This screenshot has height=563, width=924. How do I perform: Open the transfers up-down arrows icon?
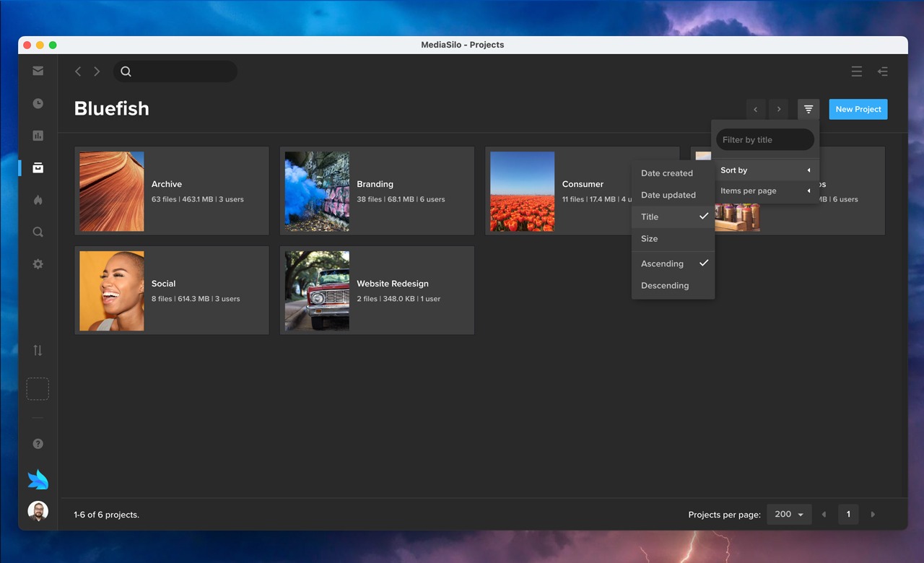coord(38,350)
